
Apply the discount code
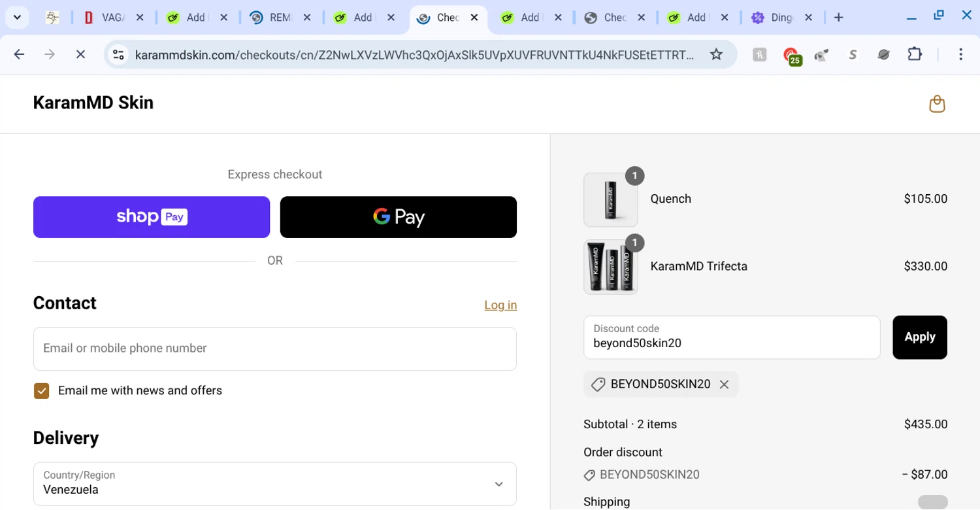(x=920, y=337)
